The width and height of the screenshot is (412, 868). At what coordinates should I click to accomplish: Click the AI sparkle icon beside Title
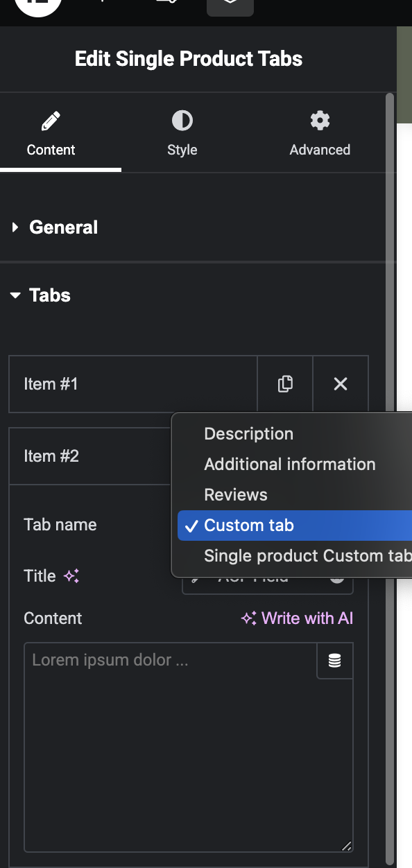[x=71, y=576]
